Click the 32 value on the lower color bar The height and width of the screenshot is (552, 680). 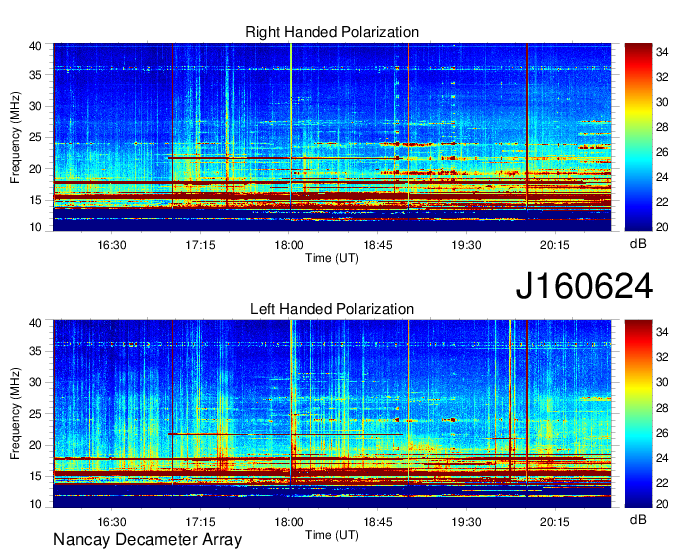662,357
